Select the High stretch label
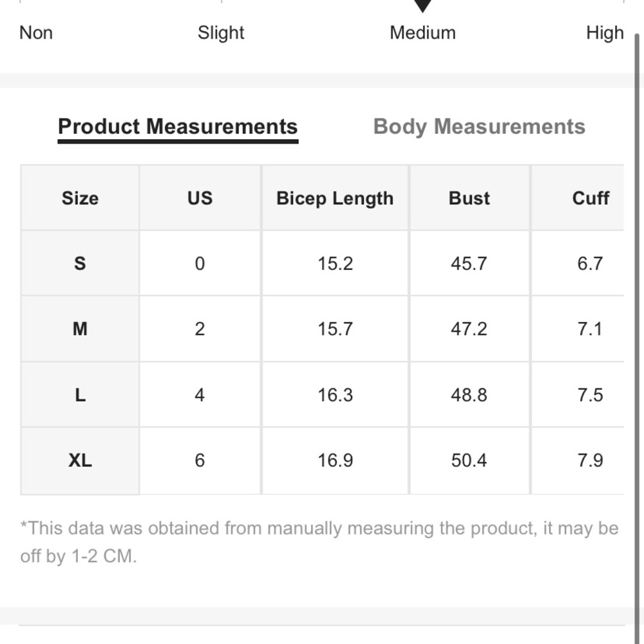Image resolution: width=644 pixels, height=644 pixels. coord(605,33)
